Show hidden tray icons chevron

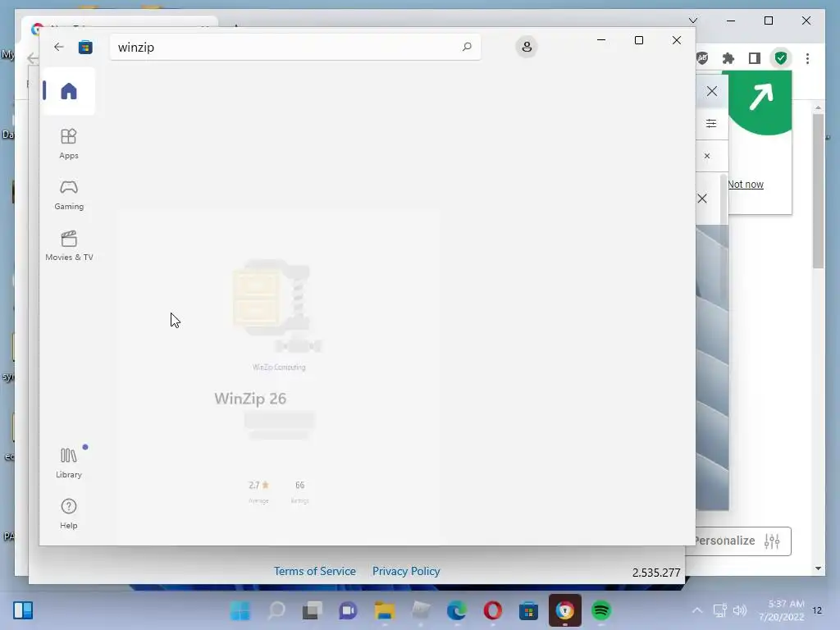697,610
